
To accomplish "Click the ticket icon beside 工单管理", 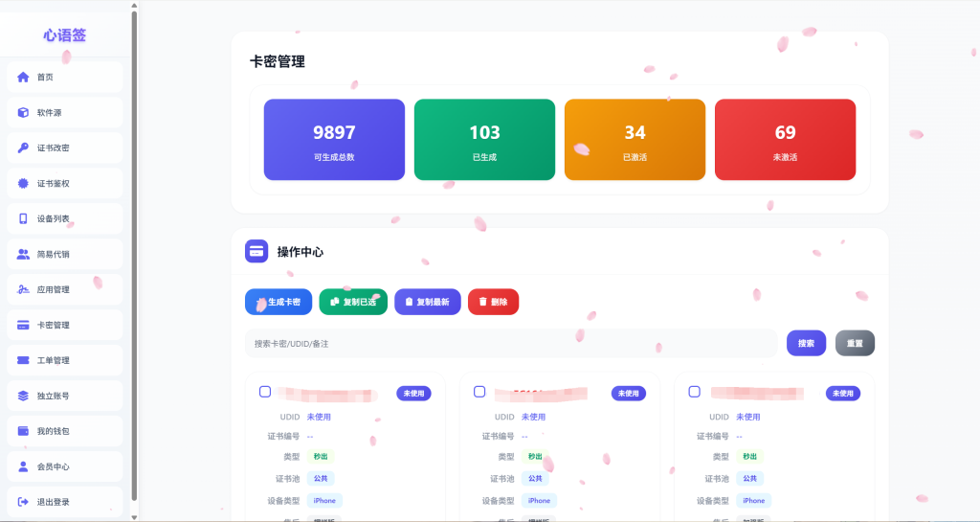I will [x=23, y=360].
